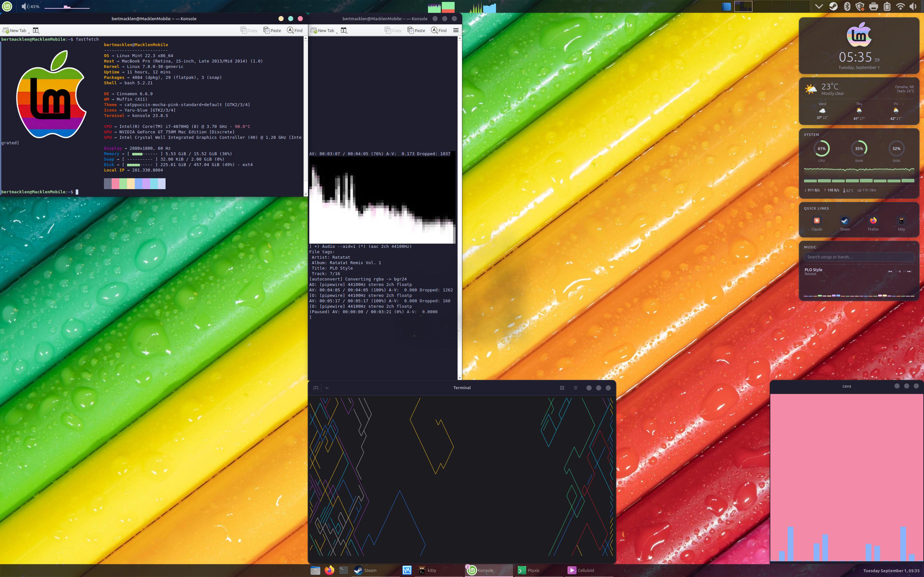
Task: Open the hamburger menu in right Konsole
Action: point(456,30)
